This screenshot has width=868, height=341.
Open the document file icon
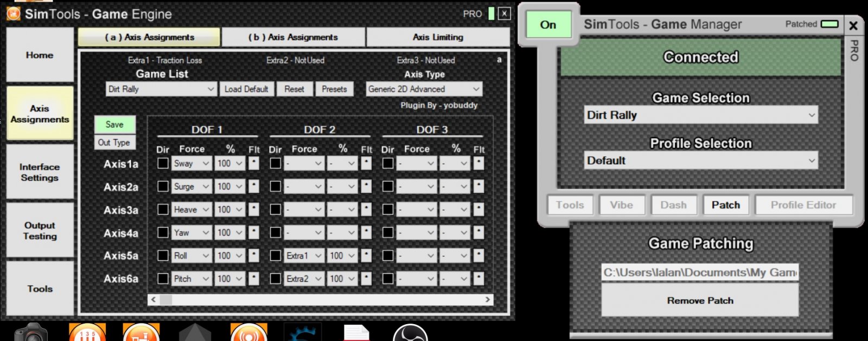pyautogui.click(x=356, y=333)
